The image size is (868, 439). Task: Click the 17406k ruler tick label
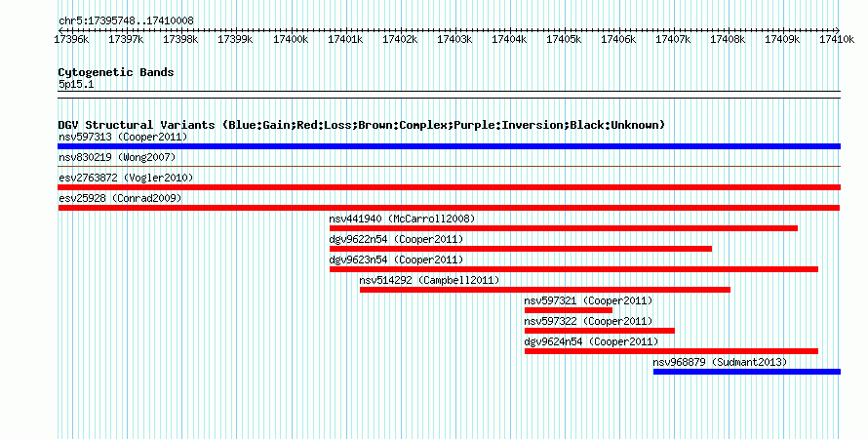click(618, 39)
